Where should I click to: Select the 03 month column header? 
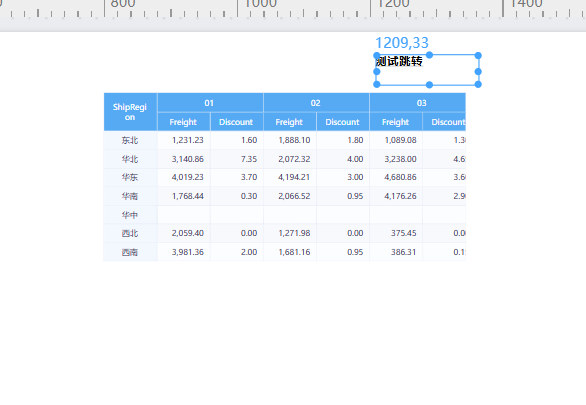418,103
